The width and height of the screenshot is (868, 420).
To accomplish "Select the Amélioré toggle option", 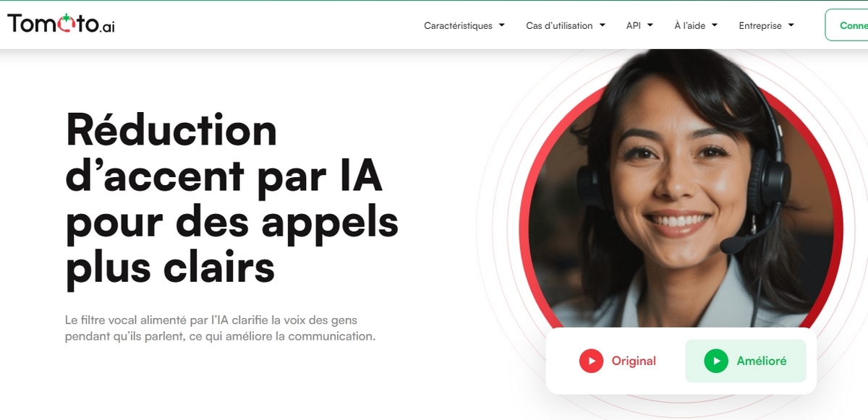I will [745, 361].
